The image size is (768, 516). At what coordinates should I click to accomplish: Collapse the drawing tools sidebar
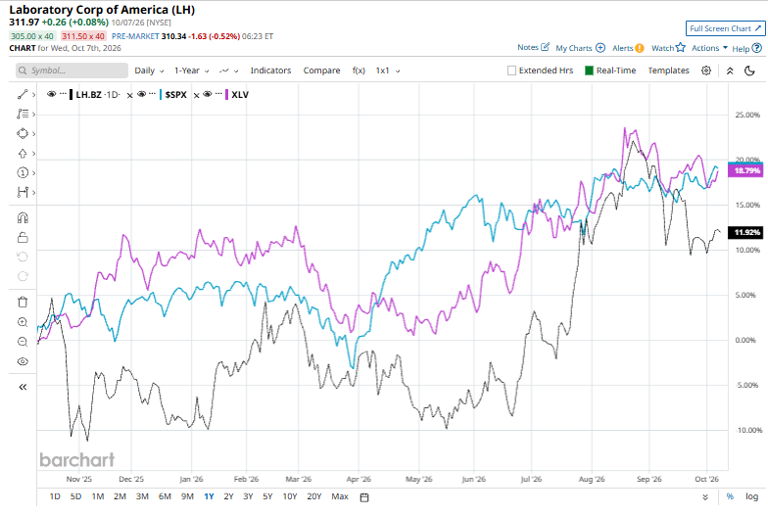[x=23, y=387]
